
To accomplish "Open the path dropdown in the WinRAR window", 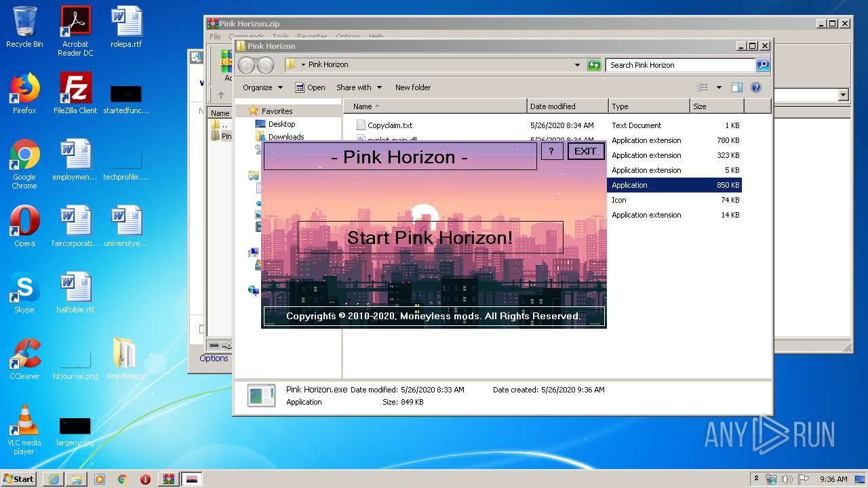I will (843, 95).
